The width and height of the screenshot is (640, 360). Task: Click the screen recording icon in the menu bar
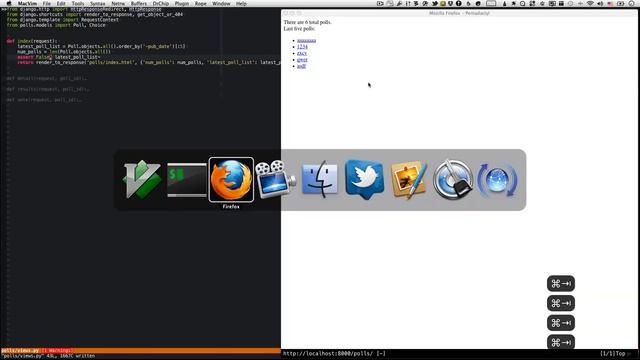(380, 3)
